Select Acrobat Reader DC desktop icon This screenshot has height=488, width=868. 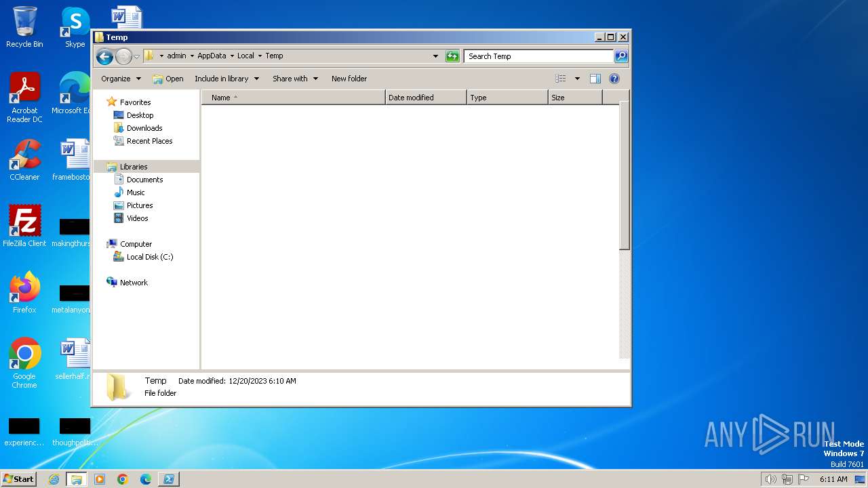[x=24, y=98]
